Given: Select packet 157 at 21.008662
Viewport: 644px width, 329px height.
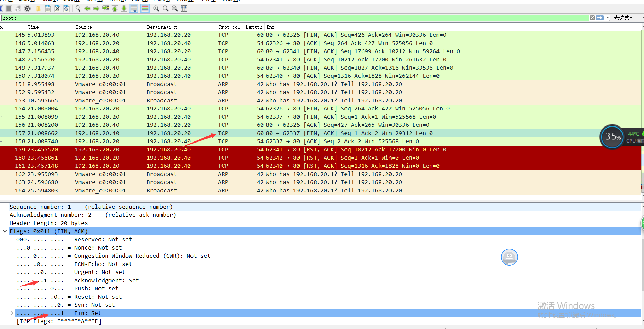Looking at the screenshot, I should coord(320,133).
